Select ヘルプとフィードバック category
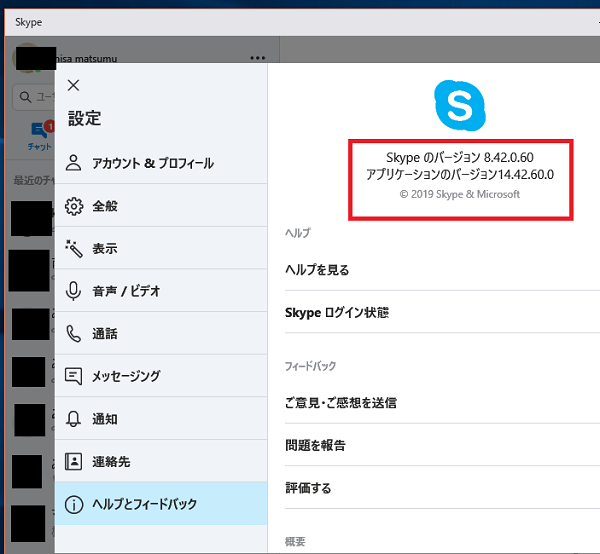 point(161,504)
